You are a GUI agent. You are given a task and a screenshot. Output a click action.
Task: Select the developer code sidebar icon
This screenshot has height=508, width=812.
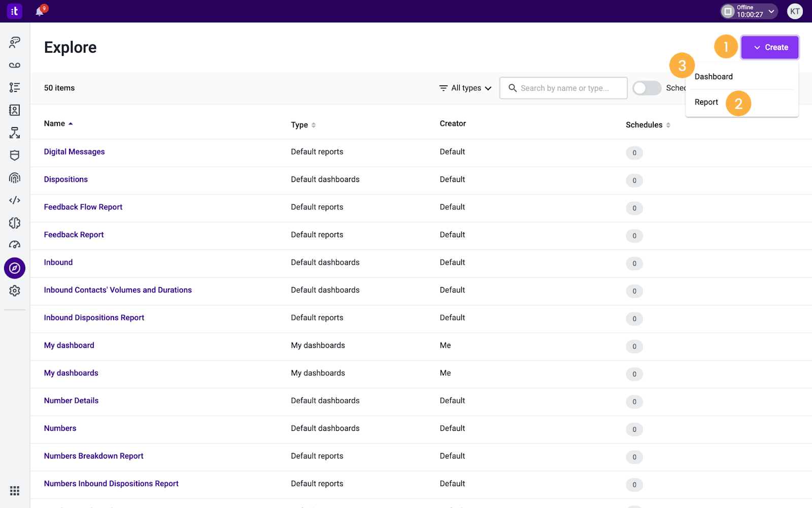pyautogui.click(x=14, y=200)
